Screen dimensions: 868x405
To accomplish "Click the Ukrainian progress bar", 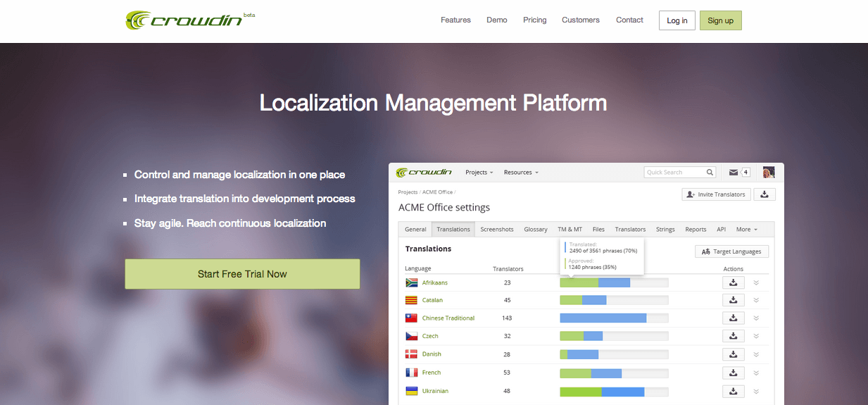I will [614, 391].
